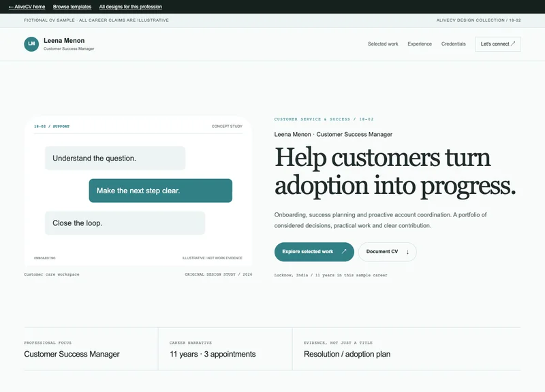Click the 'CAREER NARRATIVE' stat label
This screenshot has height=392, width=545.
pos(191,343)
